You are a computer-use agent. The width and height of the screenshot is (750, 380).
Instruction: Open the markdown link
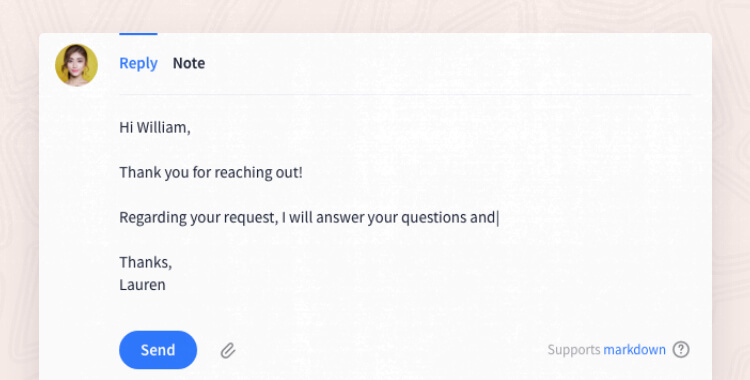tap(634, 350)
